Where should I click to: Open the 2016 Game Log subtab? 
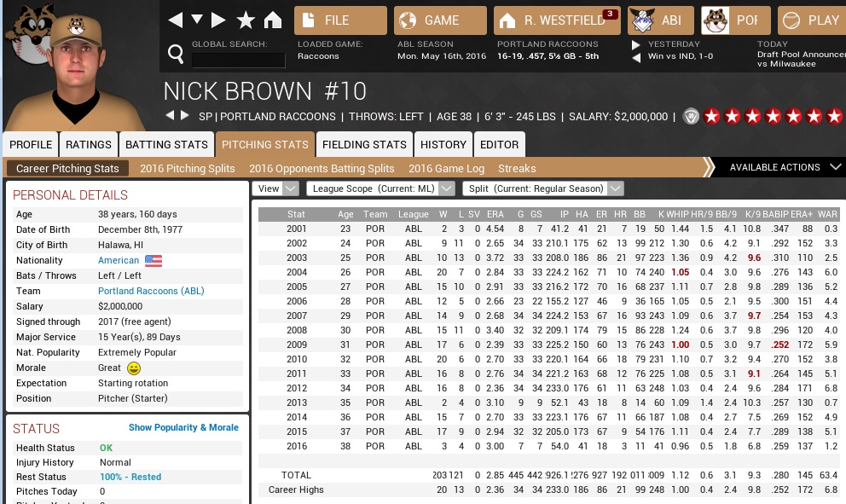(x=446, y=169)
